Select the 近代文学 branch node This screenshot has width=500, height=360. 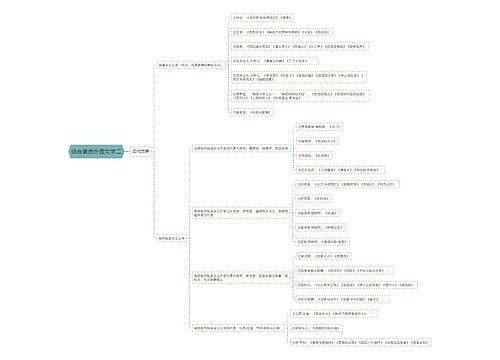pos(140,151)
